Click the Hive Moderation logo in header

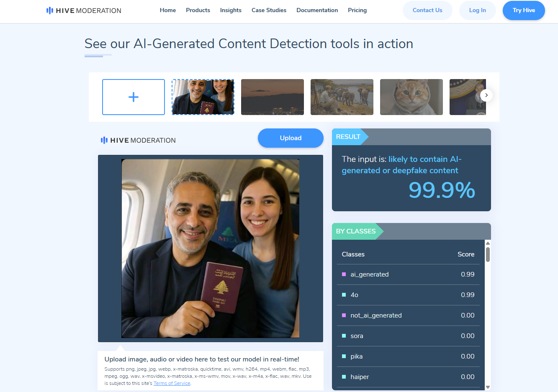(x=84, y=10)
